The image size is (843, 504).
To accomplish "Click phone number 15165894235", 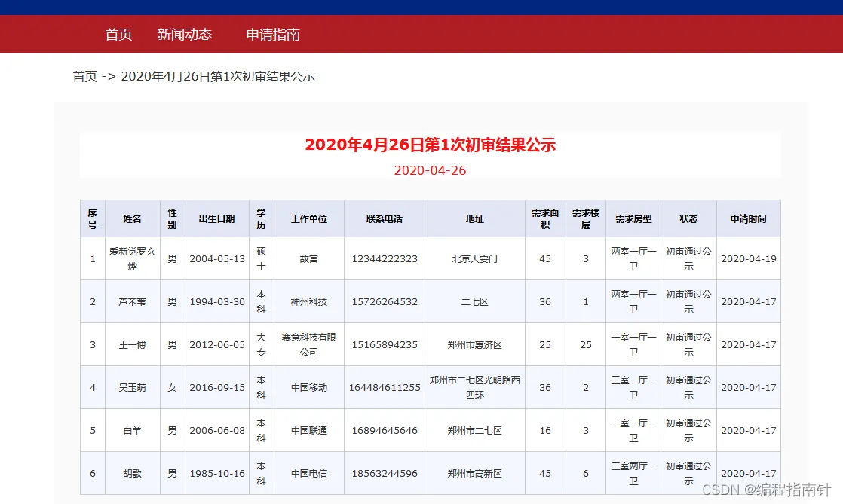I will click(x=385, y=344).
